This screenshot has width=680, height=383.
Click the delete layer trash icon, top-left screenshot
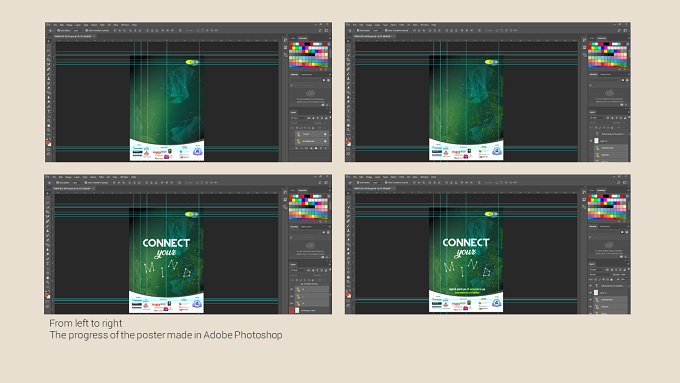coord(326,148)
